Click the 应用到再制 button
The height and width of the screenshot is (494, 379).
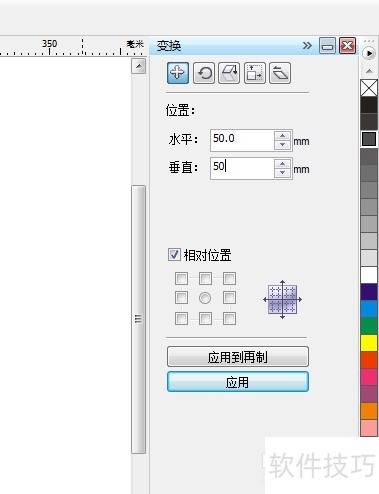(x=238, y=357)
